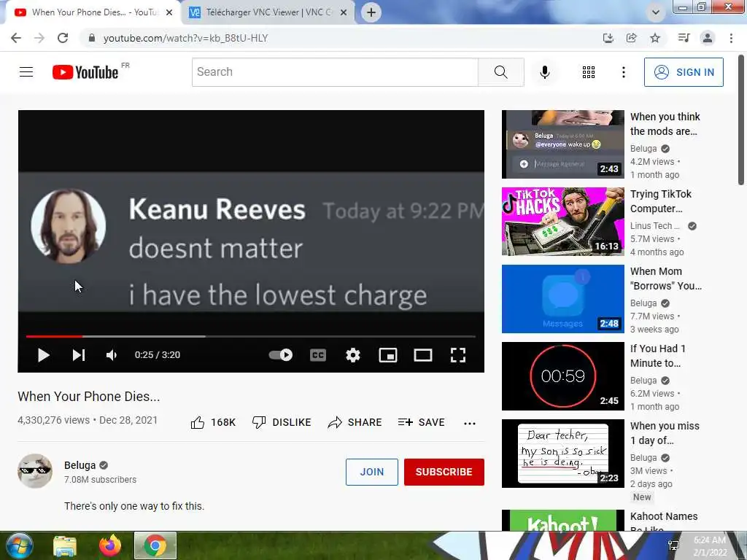Open YouTube settings three-dot menu beside Sign In
Screen dimensions: 747x560
(x=623, y=72)
